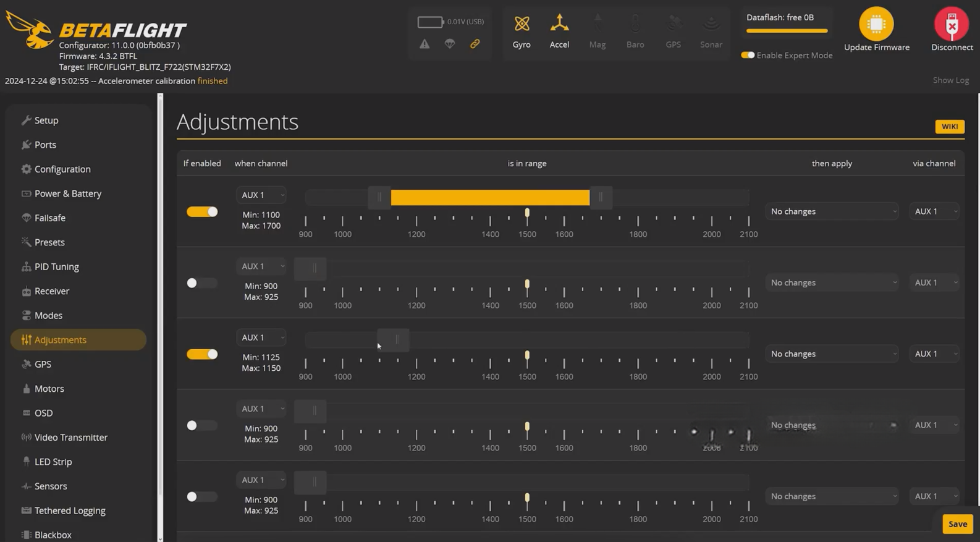This screenshot has height=542, width=980.
Task: Open first row's 'No changes' apply dropdown
Action: 832,211
